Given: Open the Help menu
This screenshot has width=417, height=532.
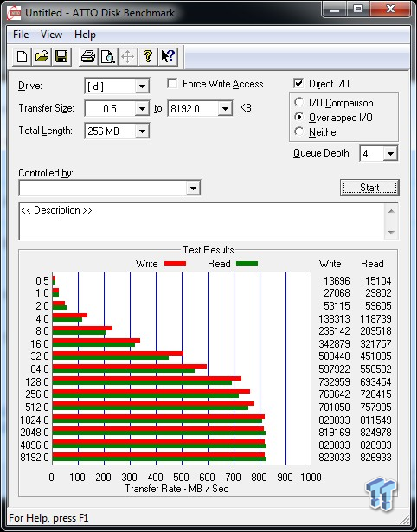Looking at the screenshot, I should 85,35.
